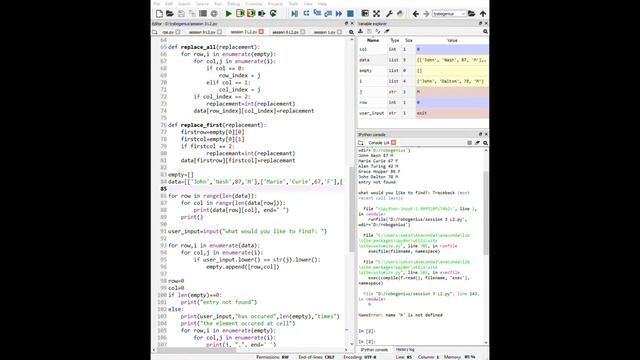The width and height of the screenshot is (640, 360).
Task: Switch to IPython console bottom tab
Action: pyautogui.click(x=374, y=350)
